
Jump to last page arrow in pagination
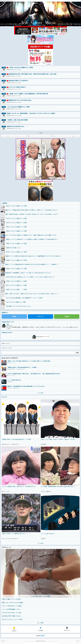(73, 136)
